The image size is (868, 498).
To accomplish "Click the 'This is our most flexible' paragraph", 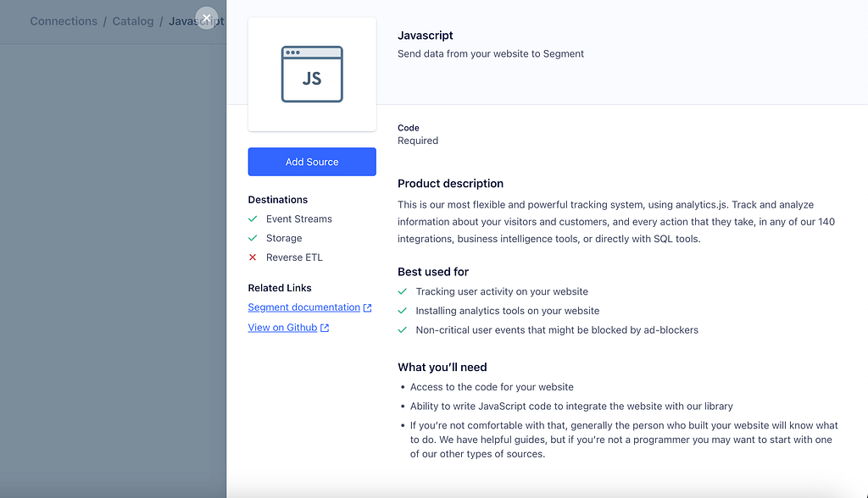I will point(616,222).
